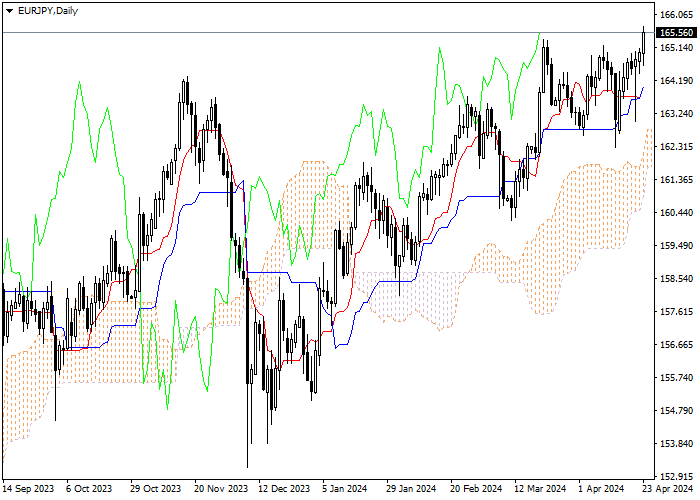
Task: Click the 152.915 price axis label
Action: (x=676, y=476)
